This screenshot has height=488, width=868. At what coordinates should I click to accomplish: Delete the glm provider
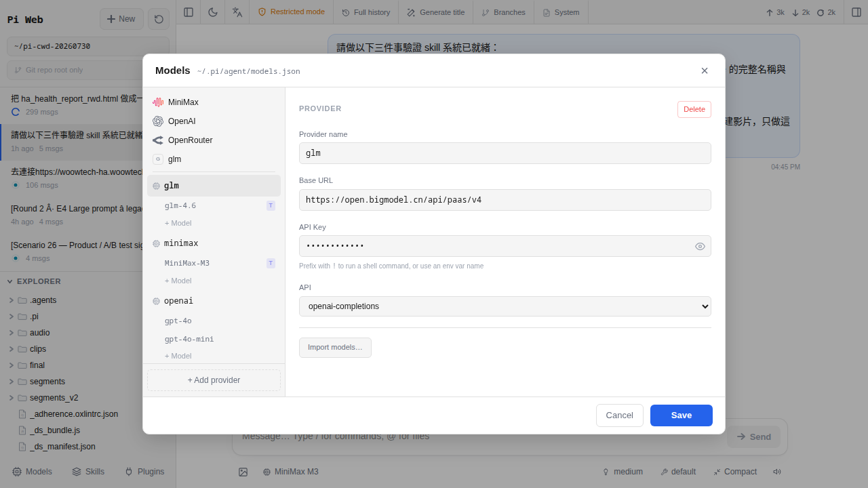click(694, 109)
